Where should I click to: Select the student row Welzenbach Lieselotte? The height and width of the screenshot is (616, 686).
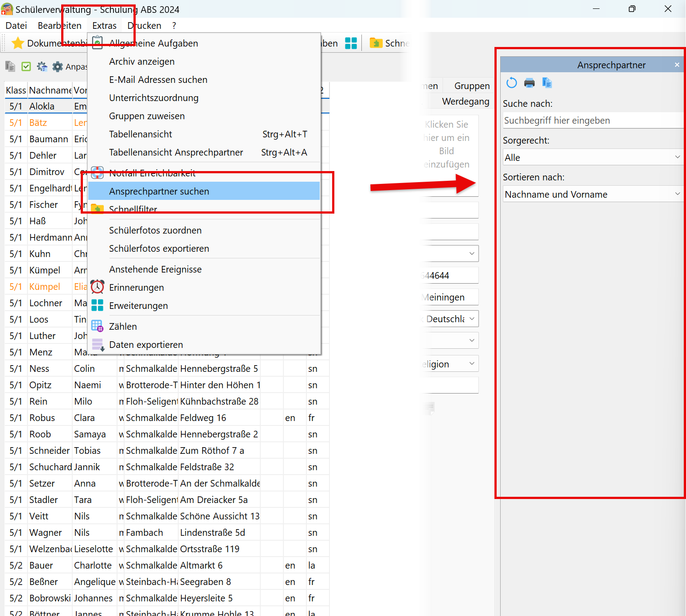click(x=167, y=549)
